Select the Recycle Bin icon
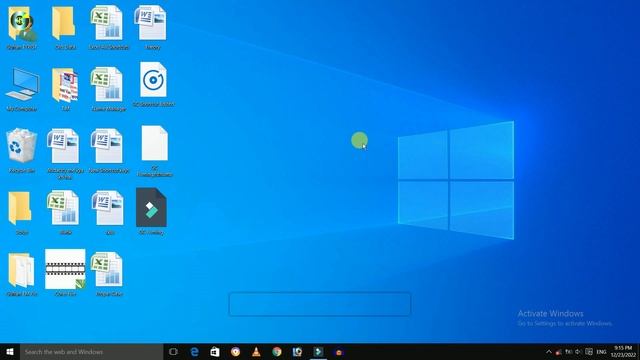 21,146
